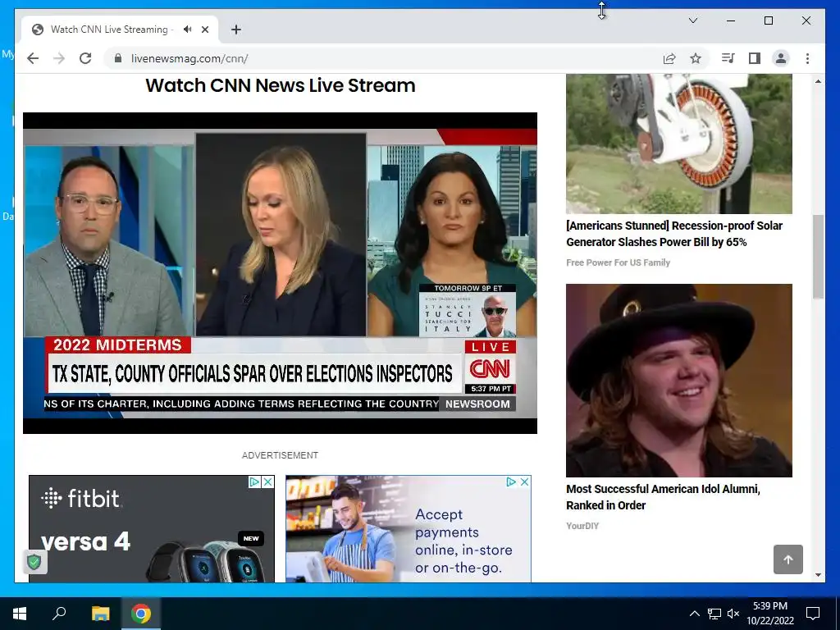Image resolution: width=840 pixels, height=630 pixels.
Task: Open the Accept payments online advertisement
Action: [409, 529]
